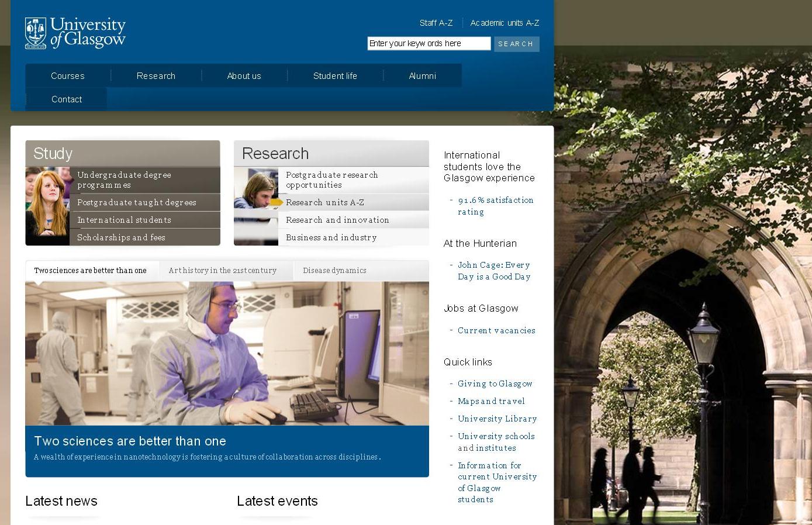Open the Alumni menu item
The image size is (812, 525).
coord(423,76)
